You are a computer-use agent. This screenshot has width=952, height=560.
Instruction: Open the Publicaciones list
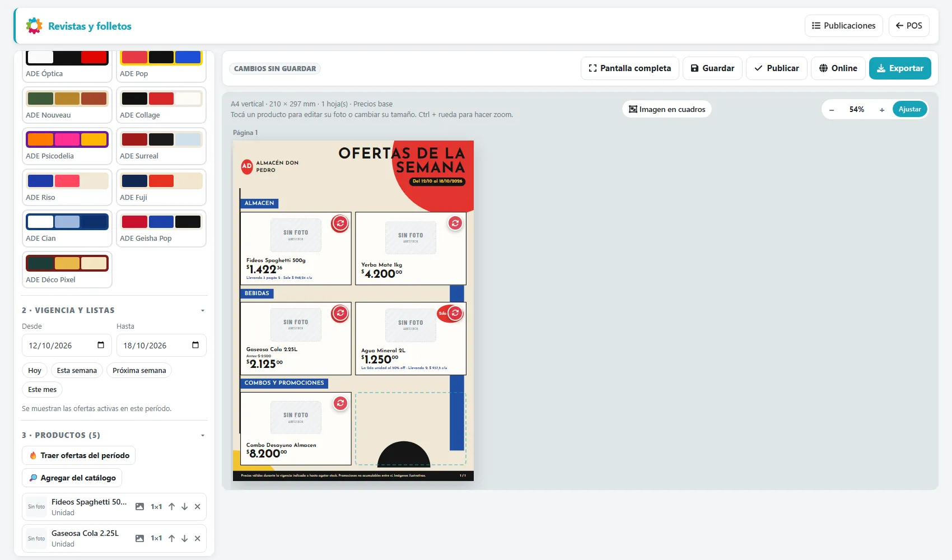(x=844, y=26)
